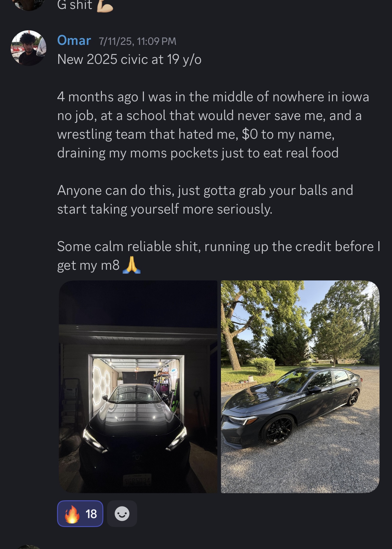
Task: Select the paragraph starting 4 months ago
Action: click(213, 125)
